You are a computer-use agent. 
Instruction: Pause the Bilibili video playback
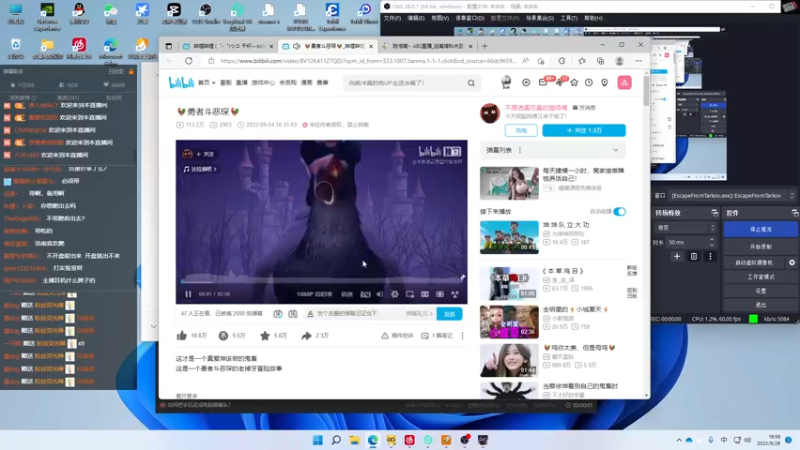(188, 294)
